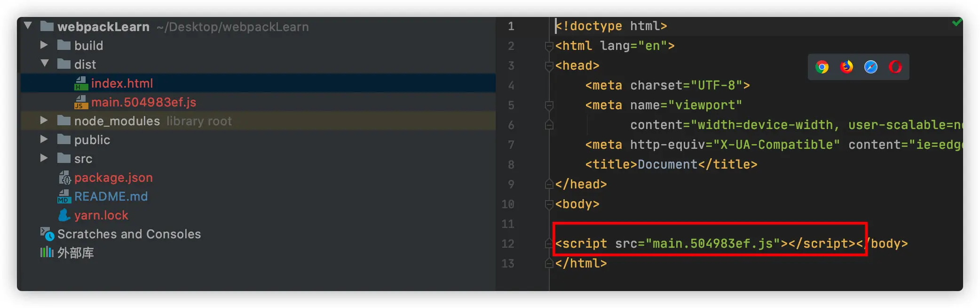The height and width of the screenshot is (308, 980).
Task: Open page preview in Safari browser
Action: 871,67
